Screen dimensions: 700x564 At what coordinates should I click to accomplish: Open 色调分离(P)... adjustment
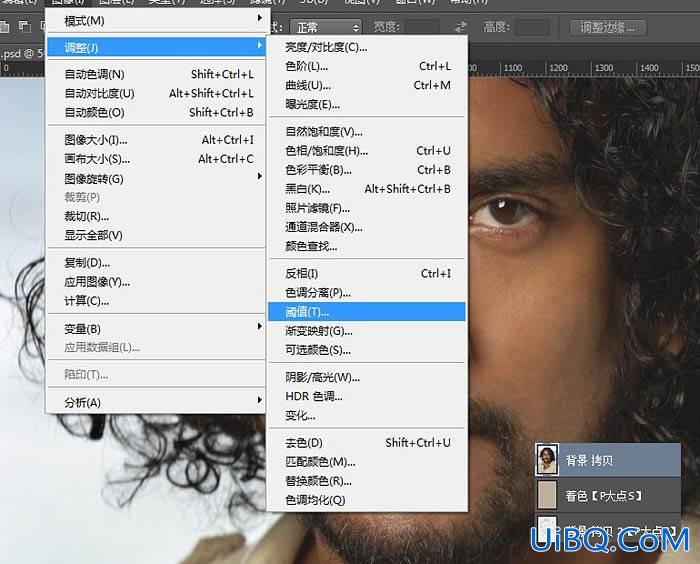click(367, 292)
